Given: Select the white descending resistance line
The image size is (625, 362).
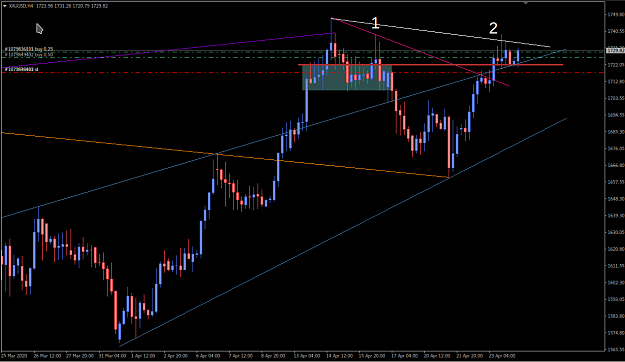Looking at the screenshot, I should pos(440,33).
